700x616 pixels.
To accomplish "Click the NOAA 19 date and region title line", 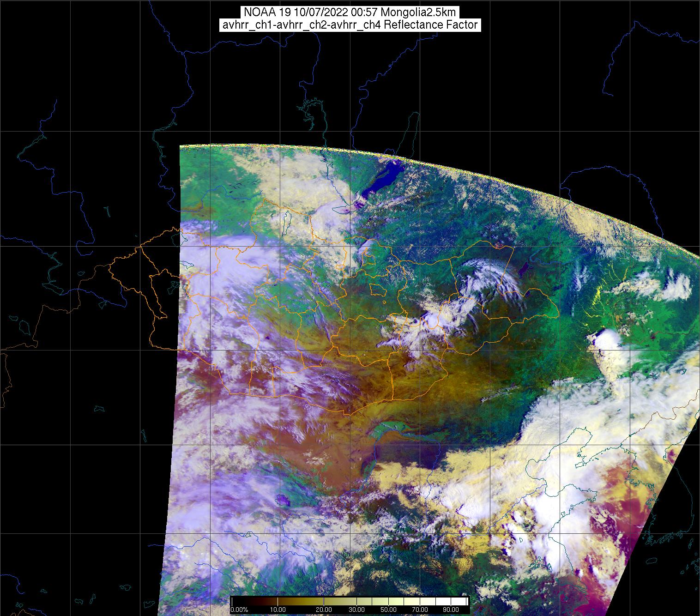I will coord(350,12).
